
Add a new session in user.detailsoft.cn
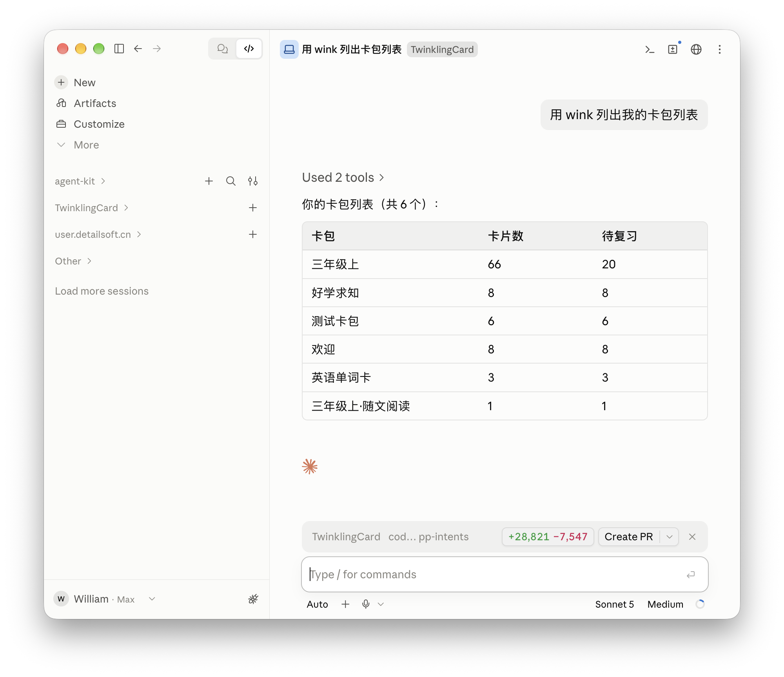point(253,234)
